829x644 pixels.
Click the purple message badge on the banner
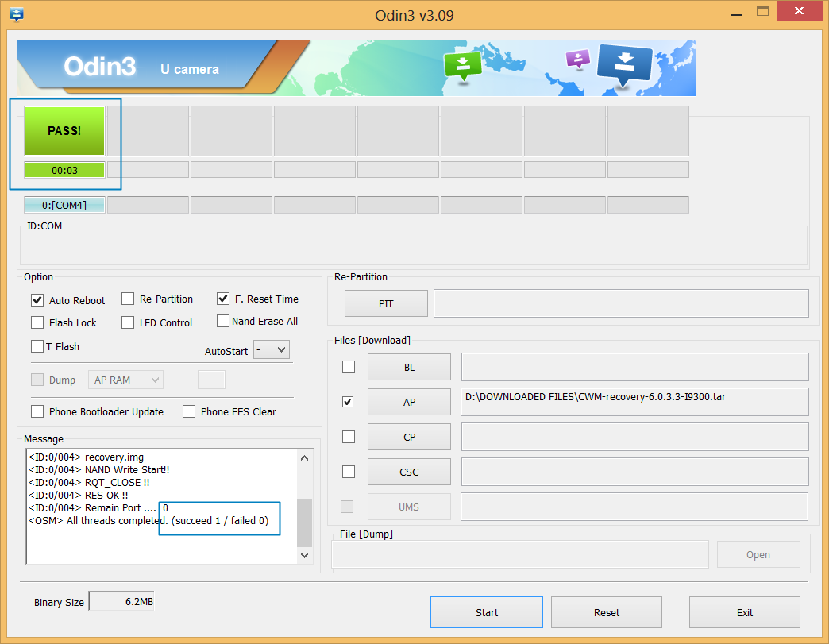point(577,60)
